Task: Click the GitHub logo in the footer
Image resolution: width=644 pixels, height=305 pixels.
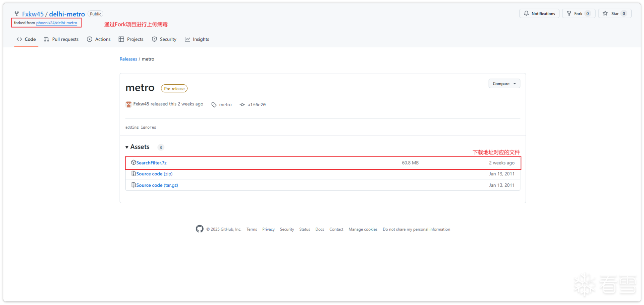Action: (200, 229)
